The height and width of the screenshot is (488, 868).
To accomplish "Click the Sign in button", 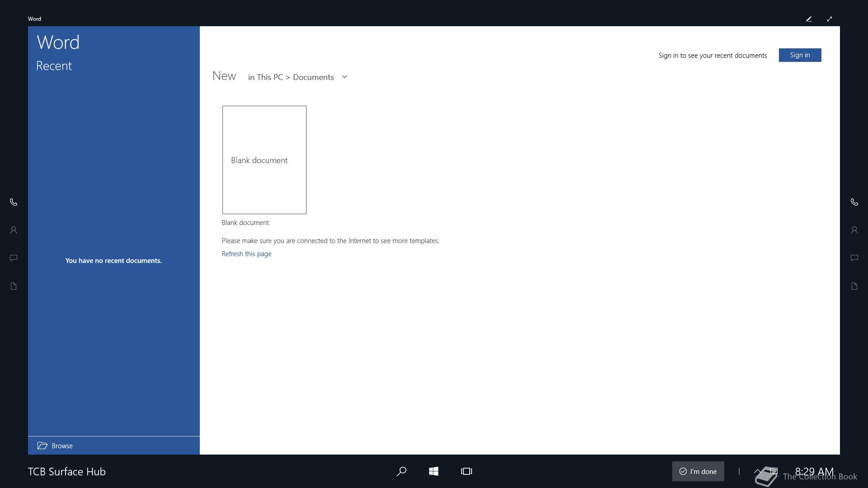I will coord(800,55).
